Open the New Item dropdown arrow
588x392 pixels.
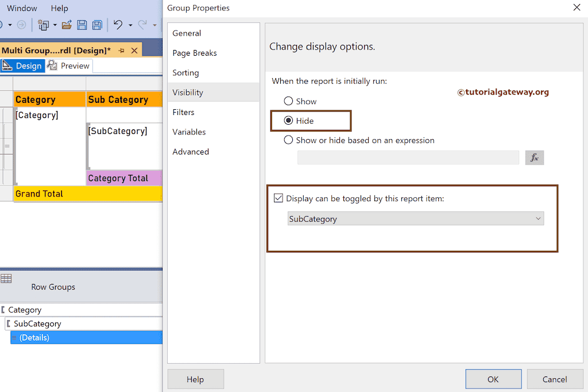pos(55,25)
